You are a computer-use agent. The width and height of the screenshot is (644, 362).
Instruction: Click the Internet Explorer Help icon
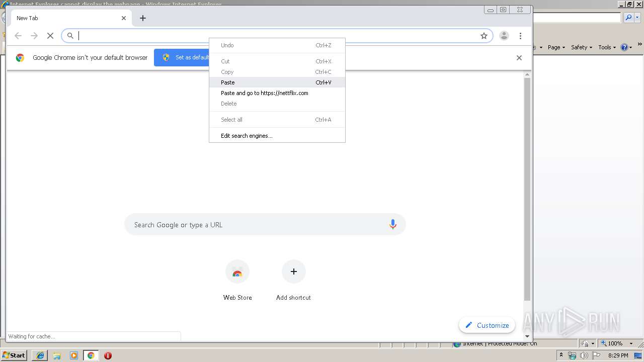pyautogui.click(x=624, y=47)
